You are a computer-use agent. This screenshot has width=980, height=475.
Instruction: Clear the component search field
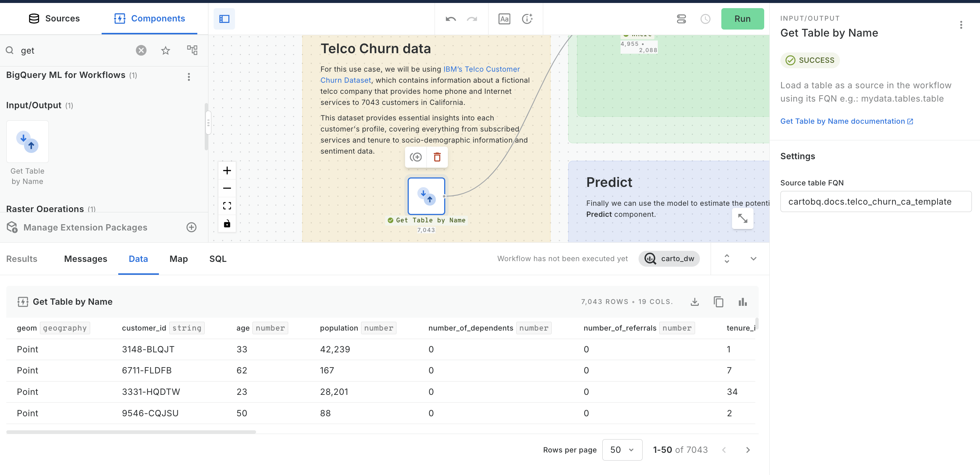coord(141,50)
